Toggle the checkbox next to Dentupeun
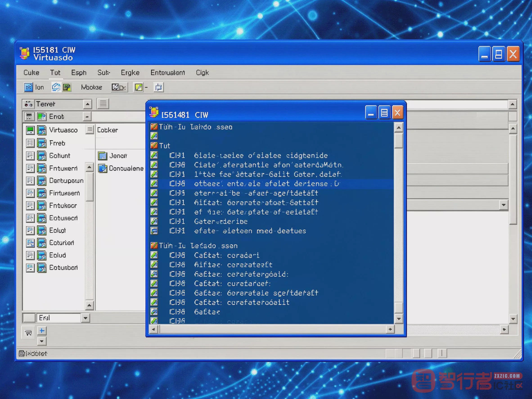 coord(30,181)
